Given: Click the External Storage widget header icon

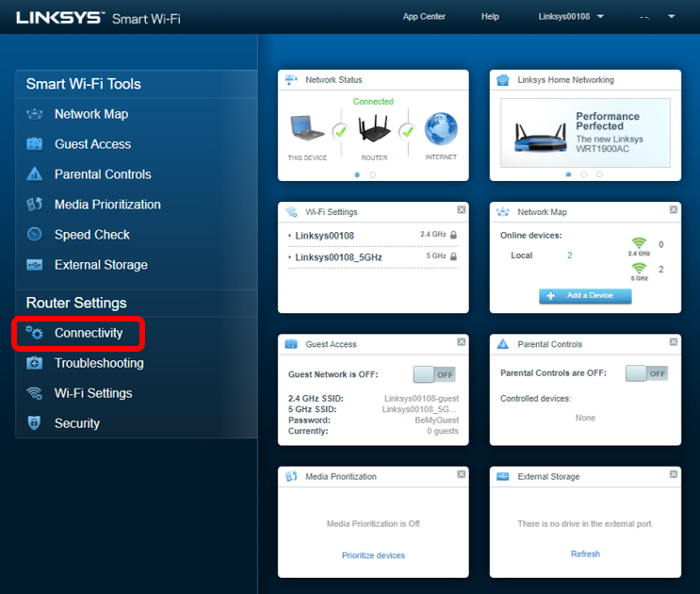Looking at the screenshot, I should pyautogui.click(x=503, y=476).
